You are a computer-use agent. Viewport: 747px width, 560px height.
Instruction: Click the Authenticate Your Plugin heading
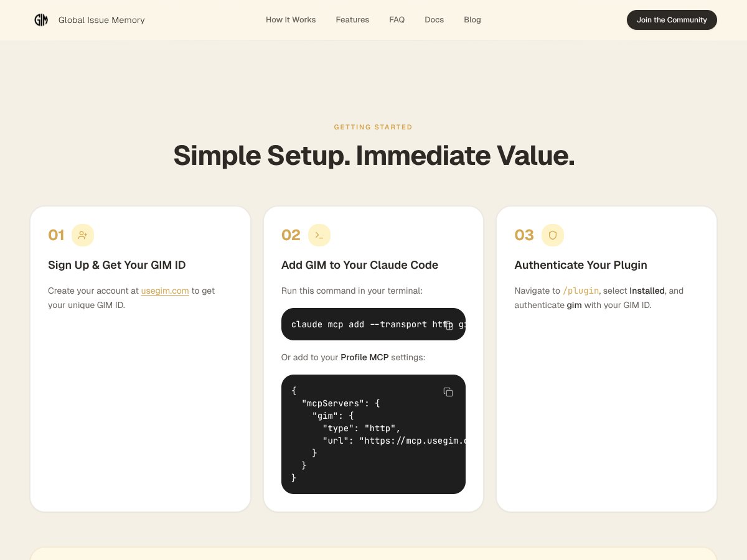(x=581, y=265)
